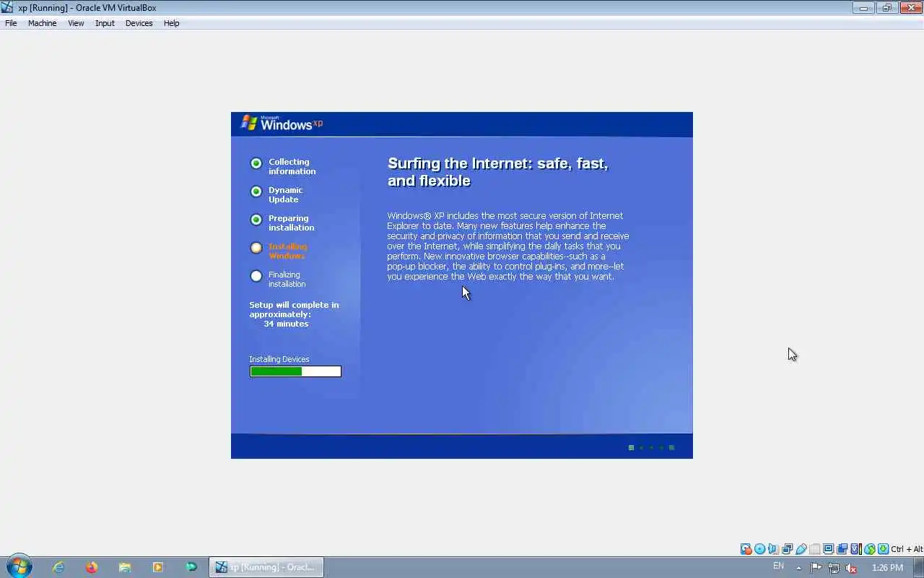The height and width of the screenshot is (578, 924).
Task: Click the Windows XP logo in setup
Action: coord(282,124)
